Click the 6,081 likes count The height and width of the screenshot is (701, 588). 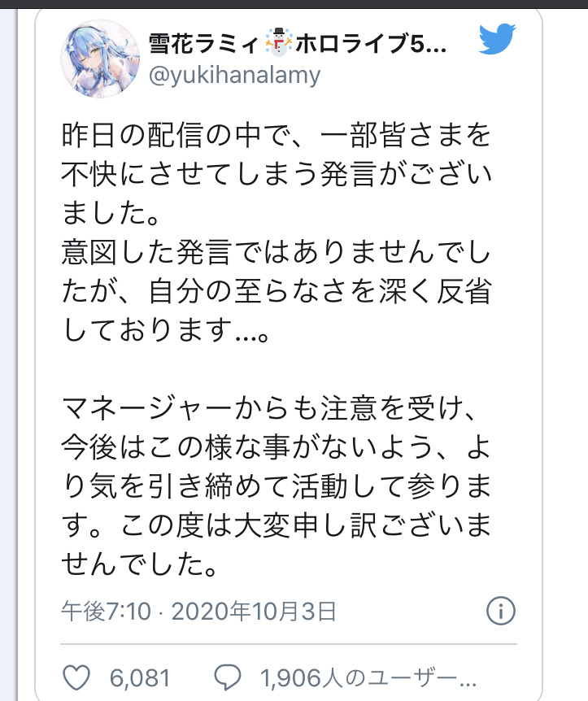click(140, 677)
